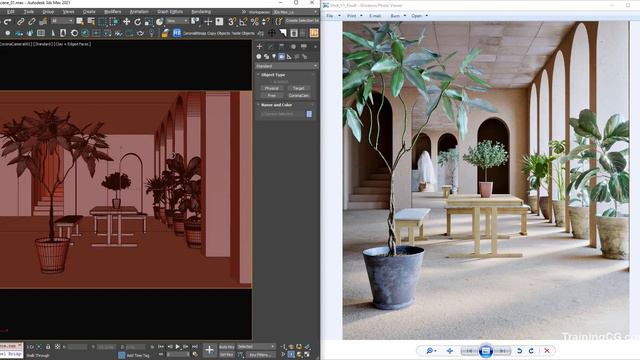Select the Lights category bulb icon
The image size is (640, 360).
click(x=274, y=57)
